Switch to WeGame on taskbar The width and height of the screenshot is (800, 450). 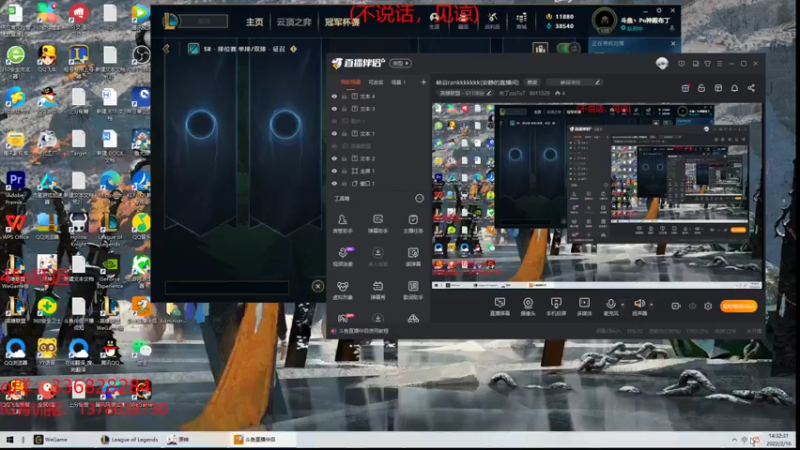(x=51, y=439)
